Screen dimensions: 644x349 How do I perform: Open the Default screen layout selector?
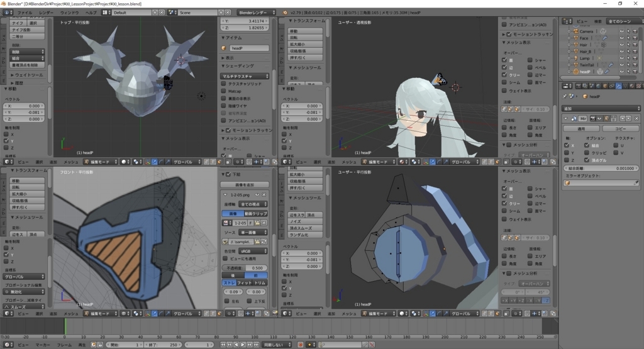tap(105, 13)
